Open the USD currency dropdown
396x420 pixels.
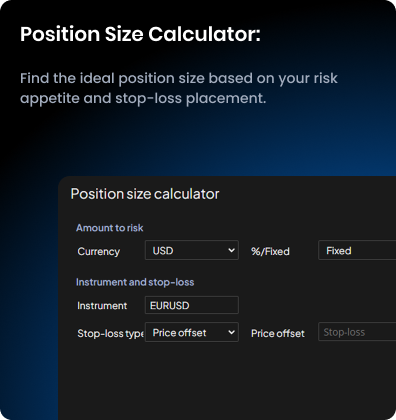click(x=192, y=250)
